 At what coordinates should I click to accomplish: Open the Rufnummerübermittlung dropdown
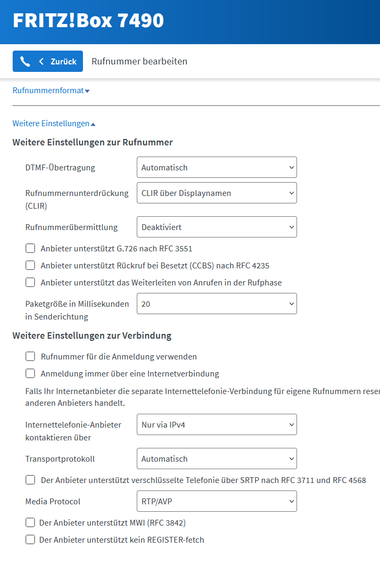click(217, 227)
